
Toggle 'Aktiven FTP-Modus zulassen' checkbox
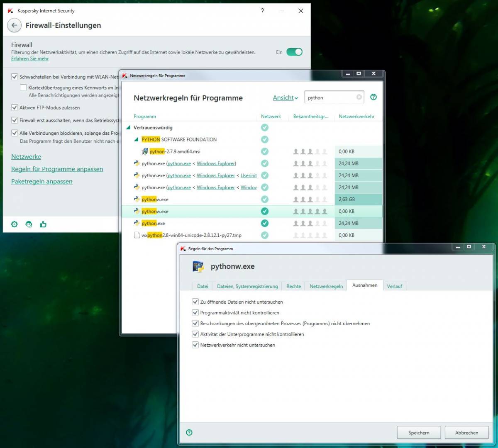pos(15,107)
